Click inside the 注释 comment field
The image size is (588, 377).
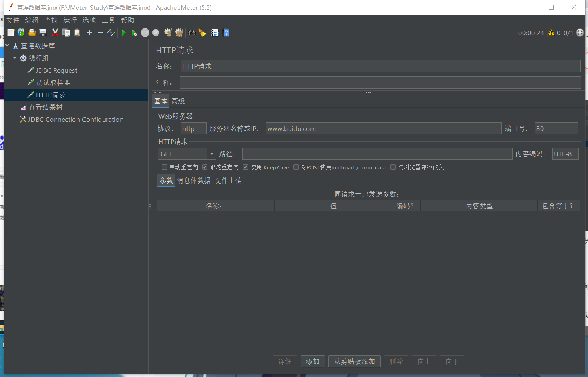tap(381, 82)
